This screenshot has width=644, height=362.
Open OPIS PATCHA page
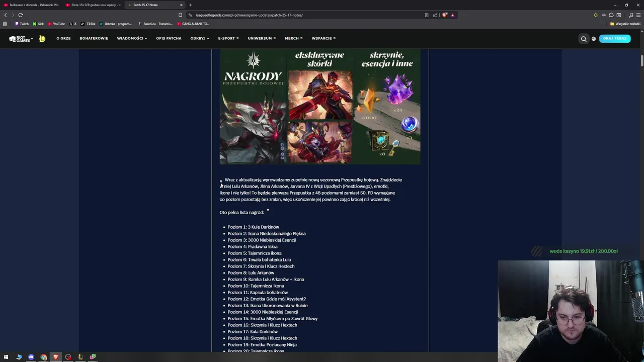pyautogui.click(x=169, y=38)
